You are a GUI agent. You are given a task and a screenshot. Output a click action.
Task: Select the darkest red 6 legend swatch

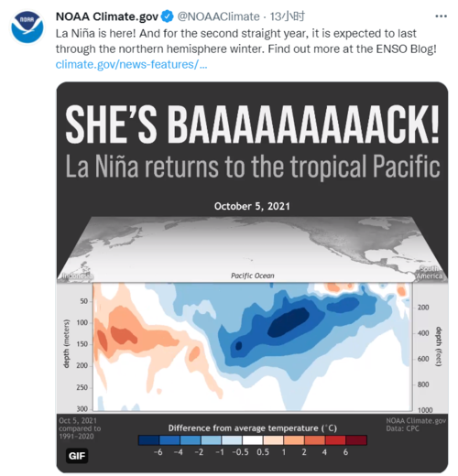(356, 440)
